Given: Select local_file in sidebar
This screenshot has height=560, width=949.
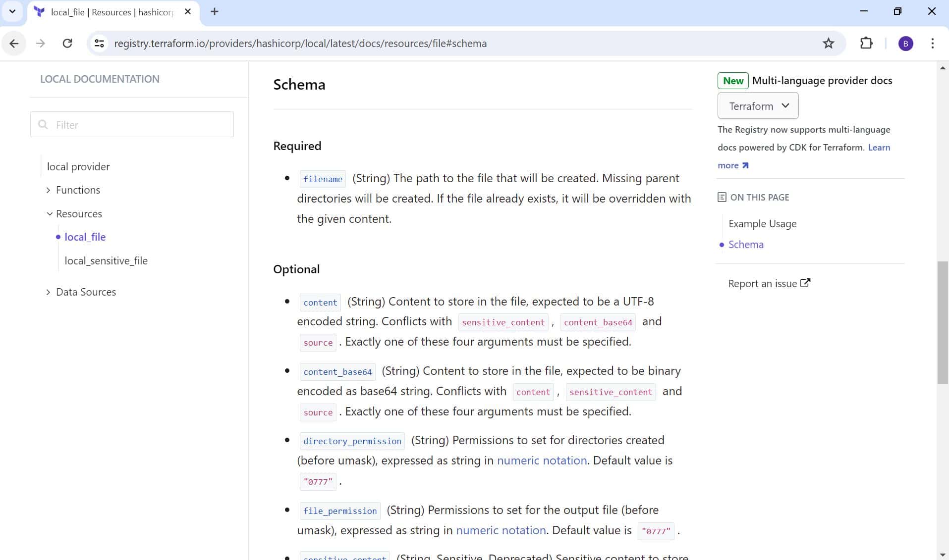Looking at the screenshot, I should point(85,237).
